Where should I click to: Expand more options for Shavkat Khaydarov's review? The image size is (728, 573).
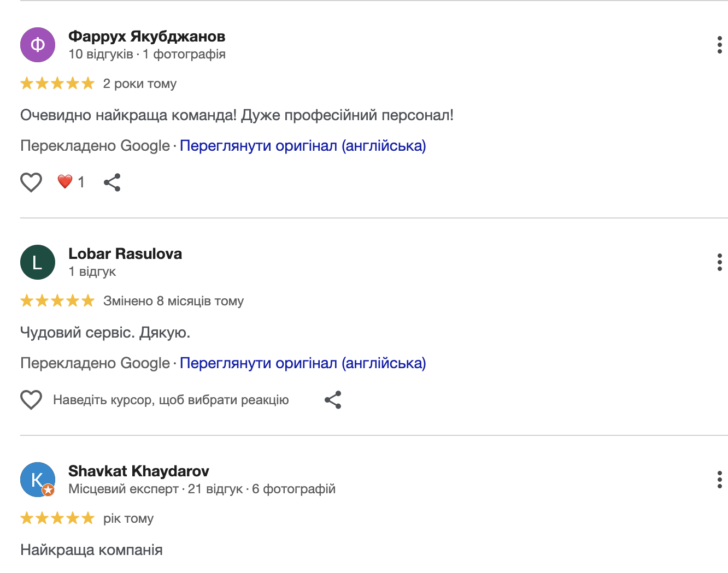tap(719, 480)
